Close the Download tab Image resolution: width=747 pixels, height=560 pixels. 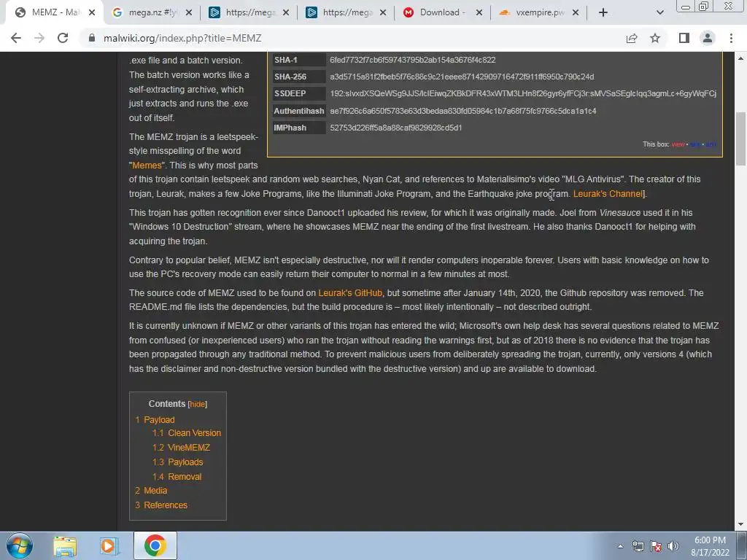click(x=479, y=13)
